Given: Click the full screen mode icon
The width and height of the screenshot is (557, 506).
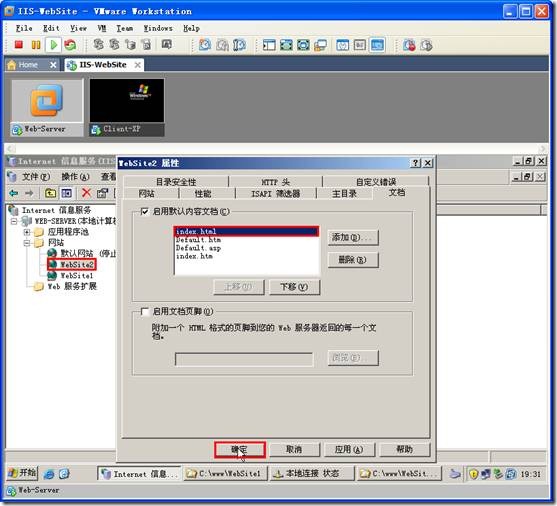Looking at the screenshot, I should tap(286, 45).
